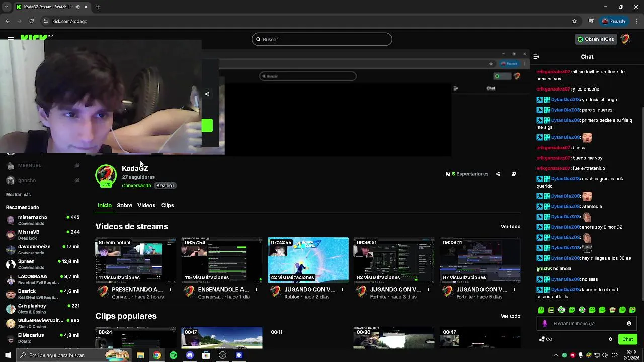
Task: Click Ver todo for Clips populares
Action: pos(510,316)
